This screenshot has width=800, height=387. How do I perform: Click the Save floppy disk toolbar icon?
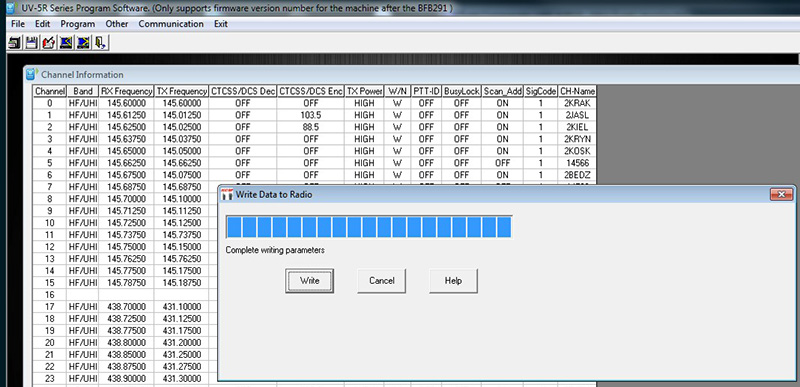click(x=32, y=43)
